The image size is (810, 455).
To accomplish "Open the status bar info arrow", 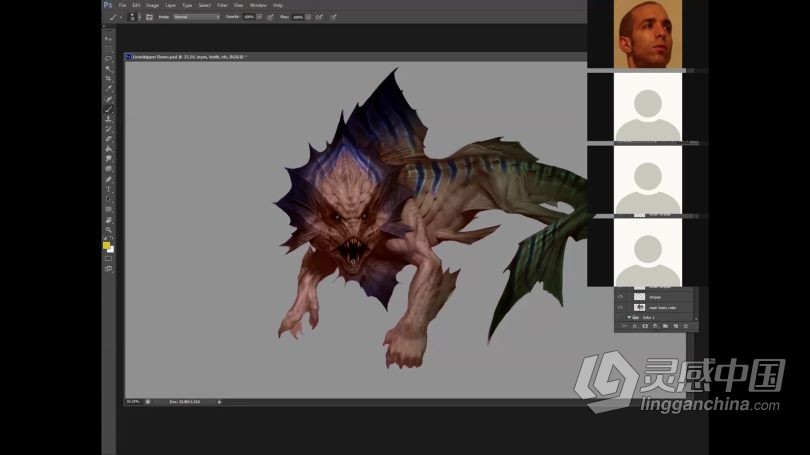I will tap(220, 401).
